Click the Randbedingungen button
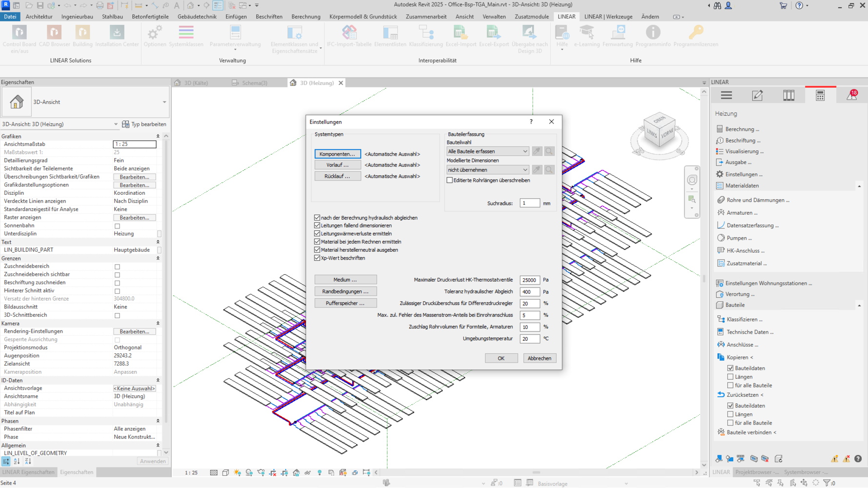 coord(345,291)
